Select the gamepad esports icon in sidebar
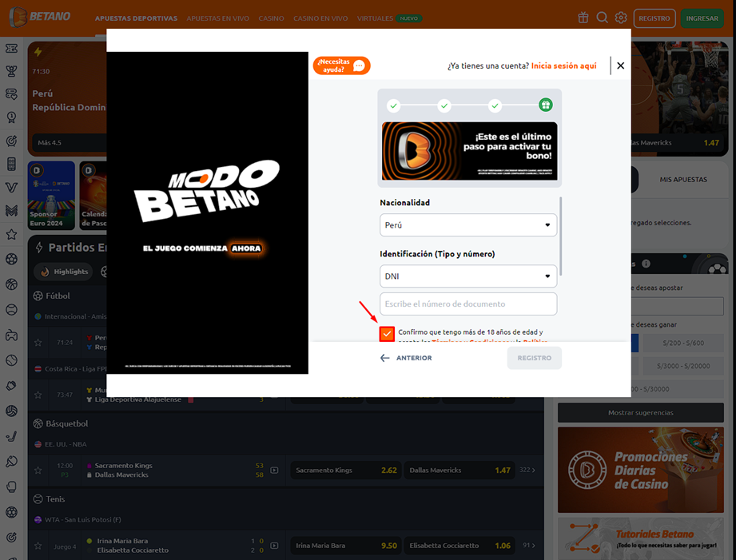The width and height of the screenshot is (736, 560). pyautogui.click(x=11, y=336)
